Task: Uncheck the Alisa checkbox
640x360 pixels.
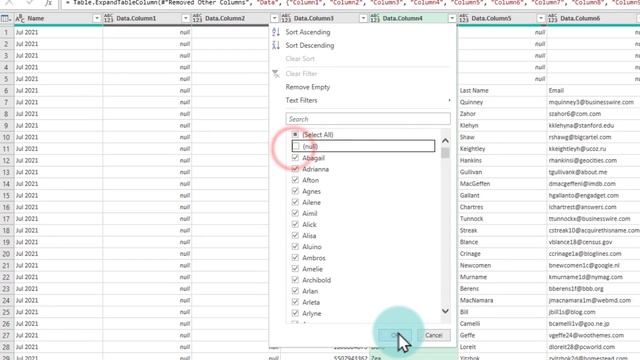Action: [295, 236]
